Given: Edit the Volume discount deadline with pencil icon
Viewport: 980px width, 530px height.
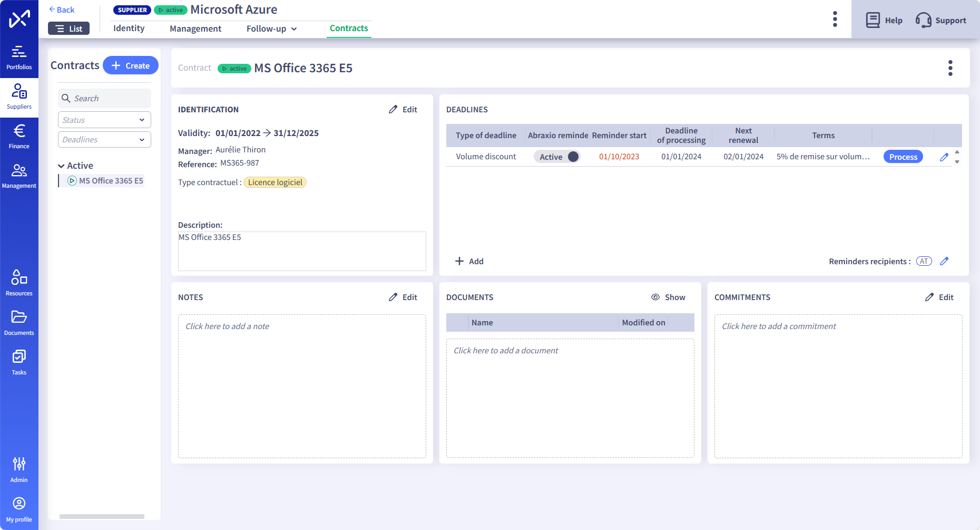Looking at the screenshot, I should pyautogui.click(x=944, y=157).
